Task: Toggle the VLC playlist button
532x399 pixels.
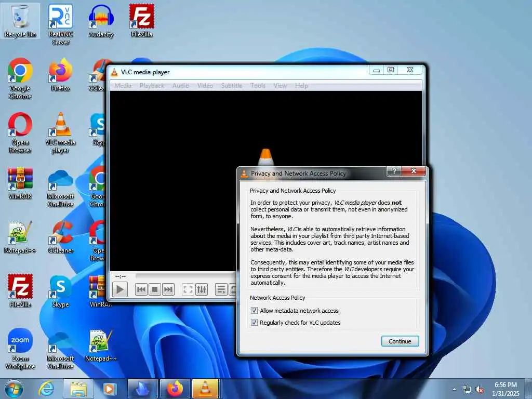Action: (221, 289)
